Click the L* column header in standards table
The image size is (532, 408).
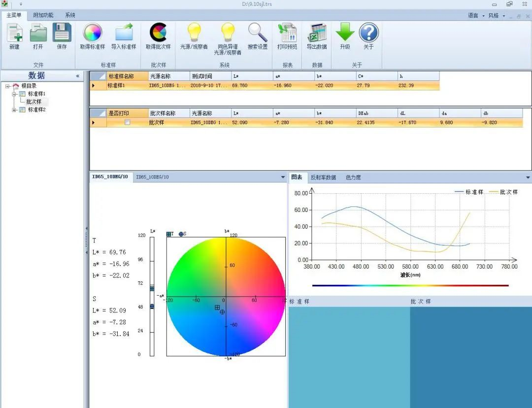251,76
